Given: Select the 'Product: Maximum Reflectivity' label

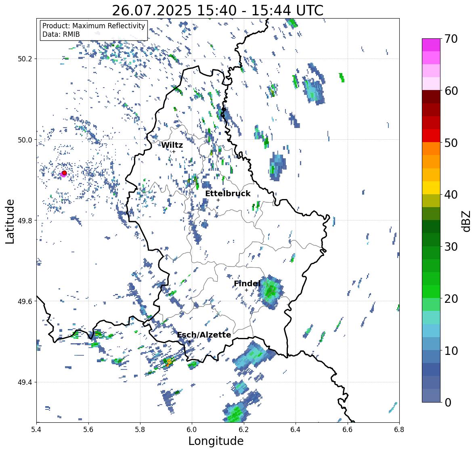Looking at the screenshot, I should 94,26.
